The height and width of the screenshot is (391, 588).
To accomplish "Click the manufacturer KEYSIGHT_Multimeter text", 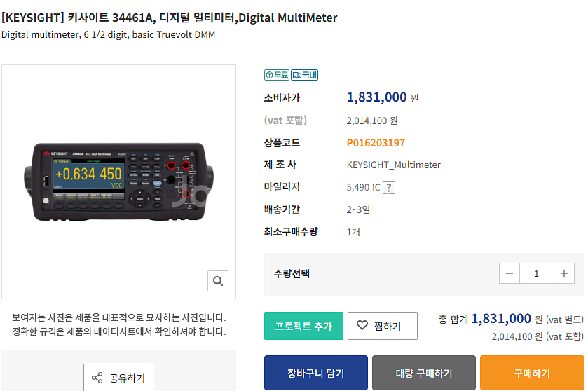I will click(x=394, y=165).
